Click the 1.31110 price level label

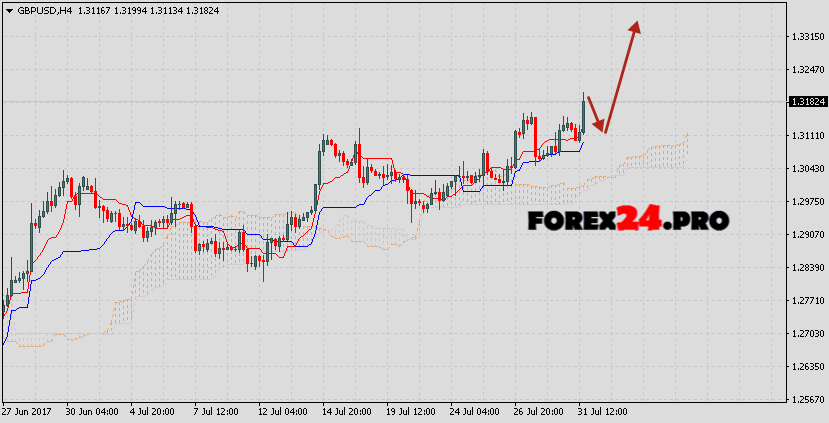click(x=806, y=135)
